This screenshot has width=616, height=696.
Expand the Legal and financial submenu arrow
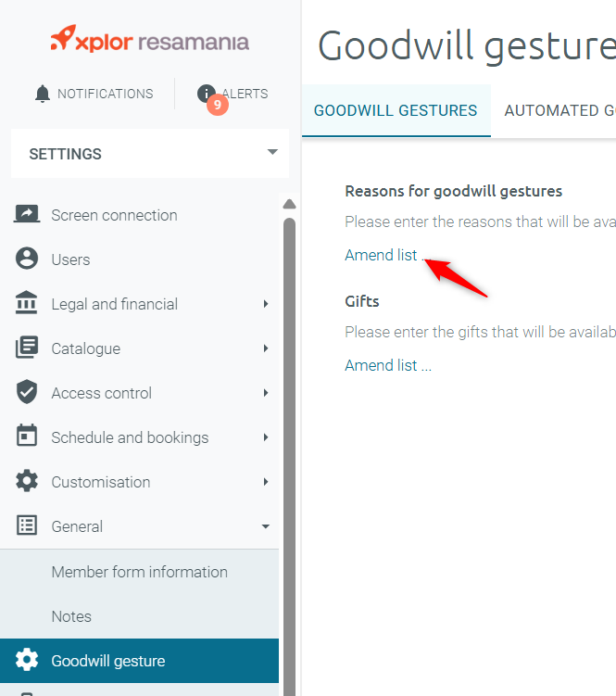coord(266,304)
